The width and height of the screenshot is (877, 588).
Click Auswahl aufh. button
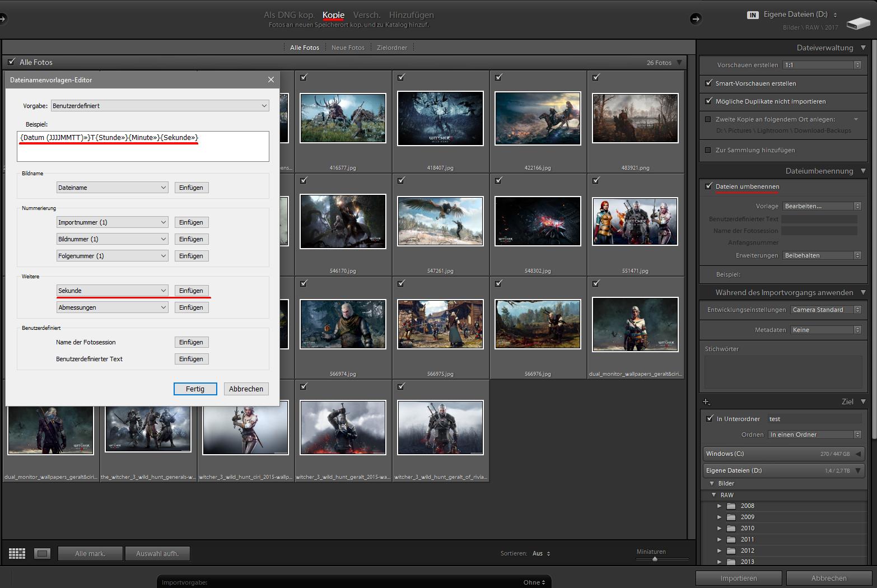tap(157, 553)
